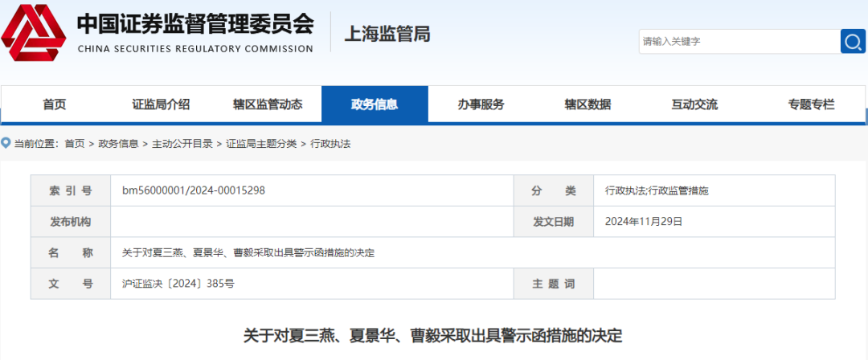The width and height of the screenshot is (868, 360).
Task: Click the 中国证券监督管理委员会 title text
Action: tap(195, 23)
